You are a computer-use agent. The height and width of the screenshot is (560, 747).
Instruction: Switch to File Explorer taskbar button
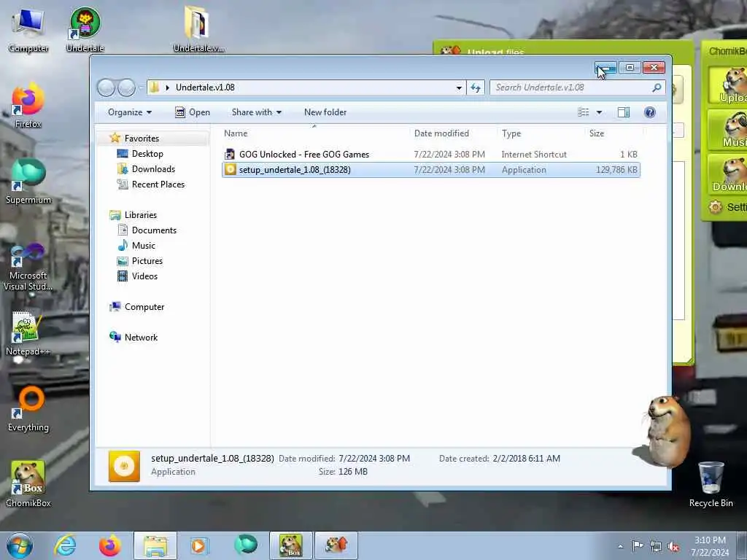[x=155, y=545]
